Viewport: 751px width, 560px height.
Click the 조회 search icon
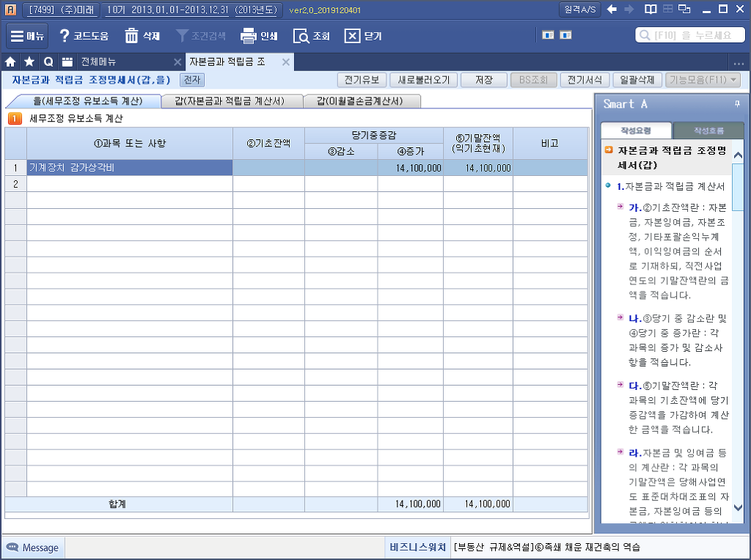[x=301, y=36]
